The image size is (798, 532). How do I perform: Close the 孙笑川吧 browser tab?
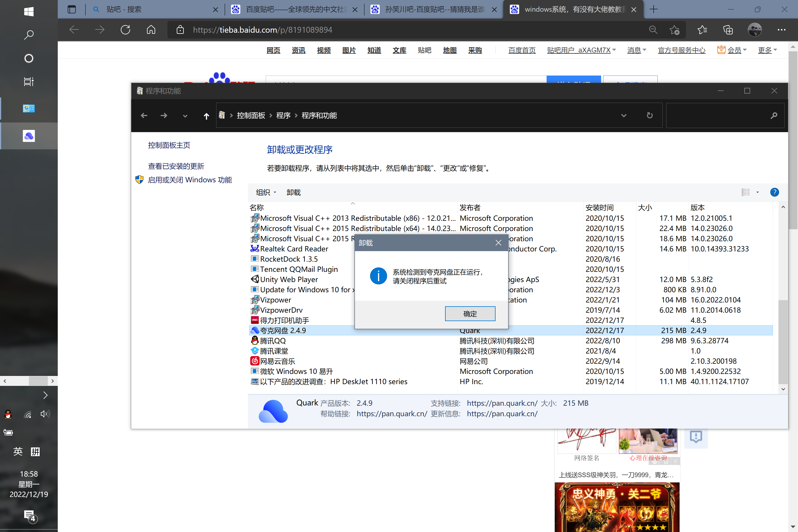pos(494,10)
